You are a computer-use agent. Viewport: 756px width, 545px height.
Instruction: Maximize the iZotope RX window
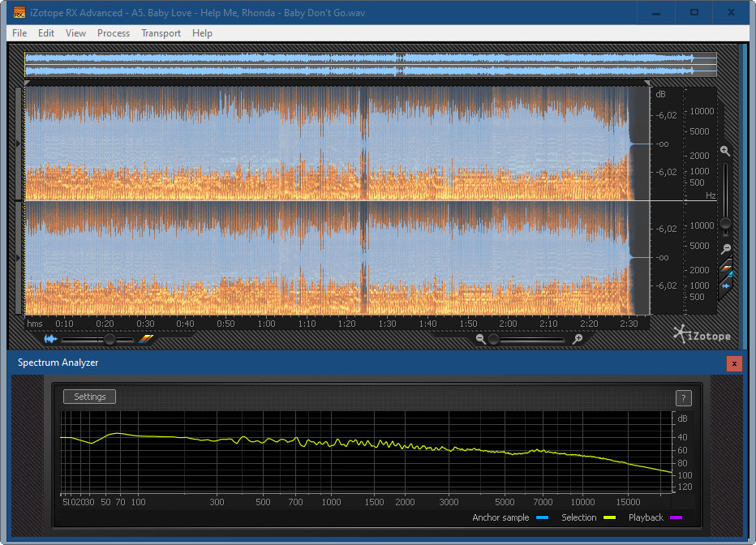(694, 13)
